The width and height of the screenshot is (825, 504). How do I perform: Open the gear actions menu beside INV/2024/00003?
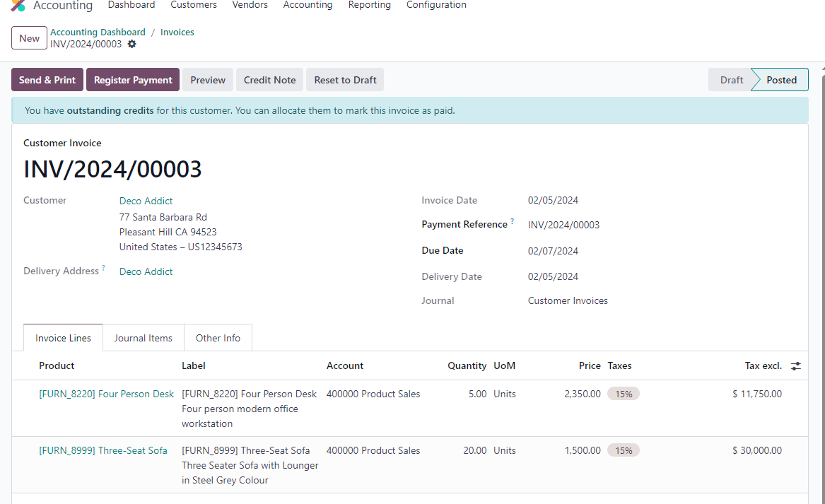click(132, 45)
